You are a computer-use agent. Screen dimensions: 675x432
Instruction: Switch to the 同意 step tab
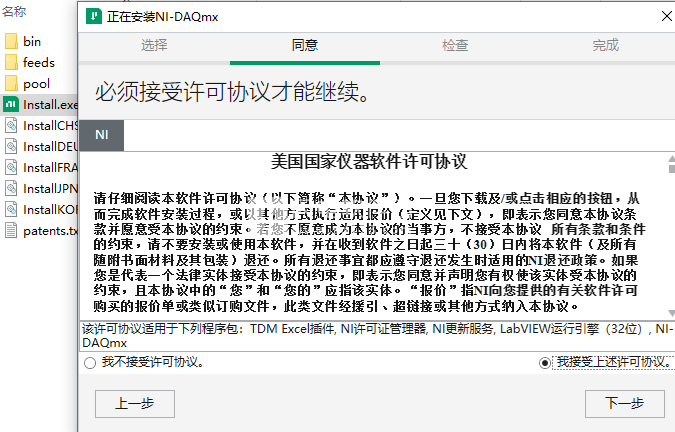[x=305, y=45]
